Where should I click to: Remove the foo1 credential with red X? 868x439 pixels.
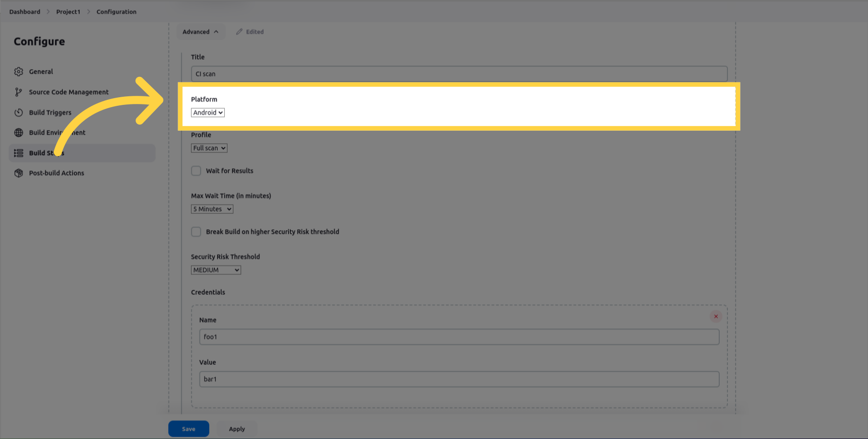click(716, 316)
